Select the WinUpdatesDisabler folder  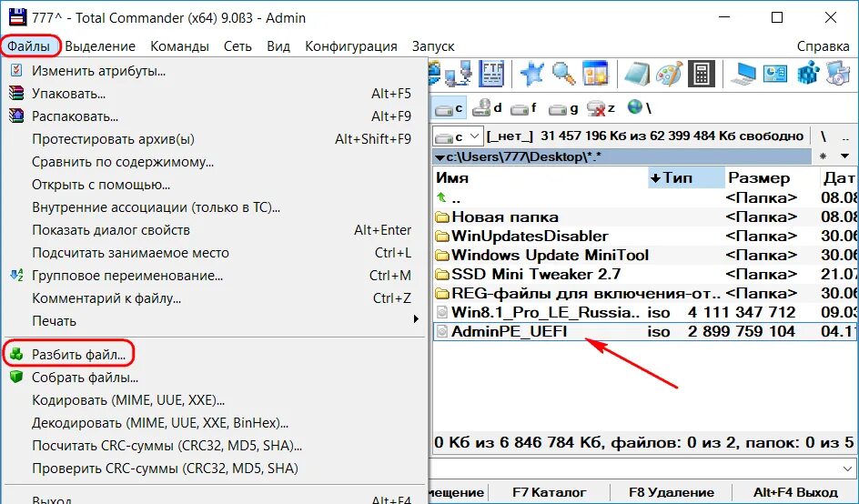point(645,237)
